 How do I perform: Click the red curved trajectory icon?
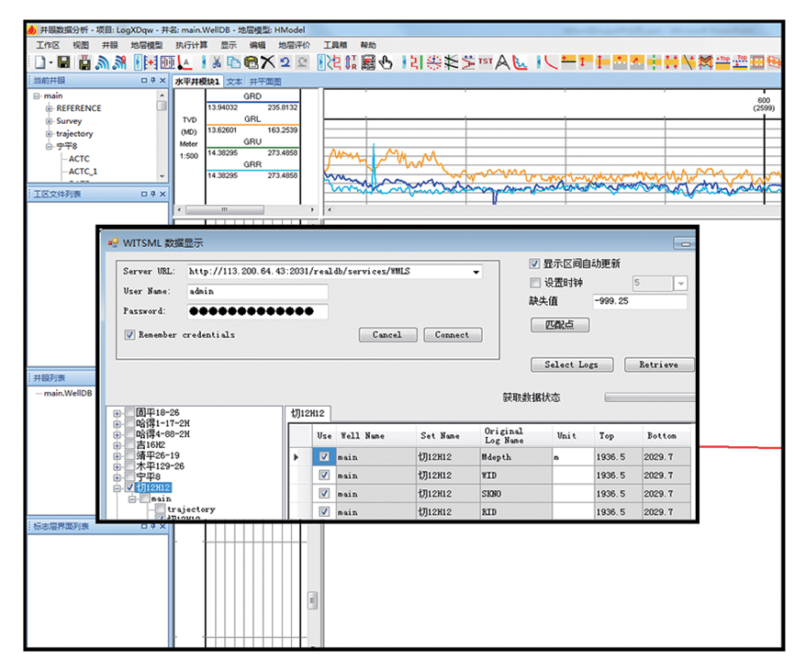click(x=551, y=62)
